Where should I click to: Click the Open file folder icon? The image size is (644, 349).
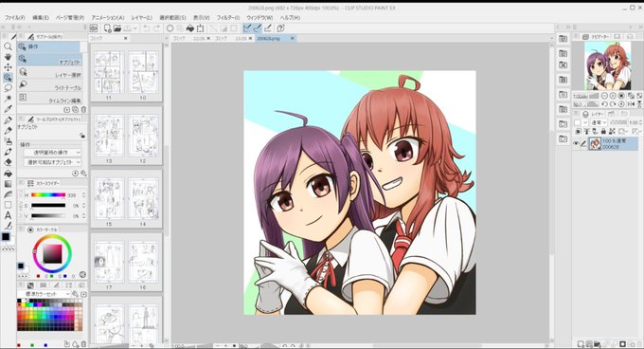point(117,28)
